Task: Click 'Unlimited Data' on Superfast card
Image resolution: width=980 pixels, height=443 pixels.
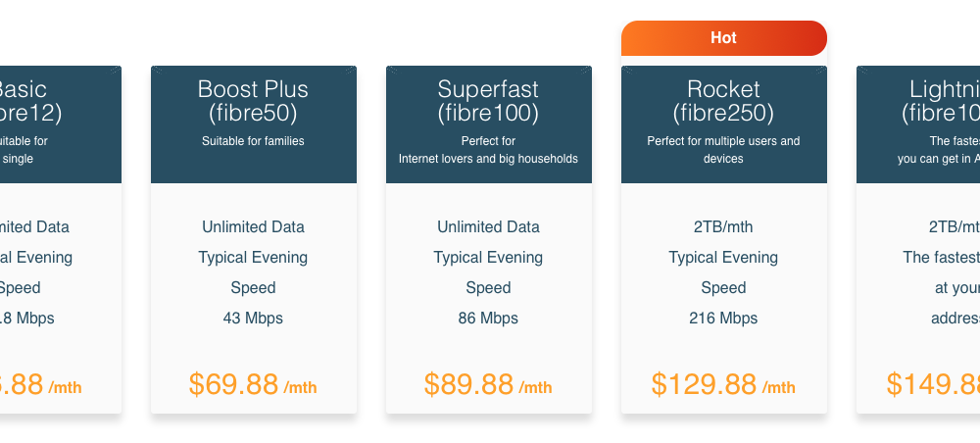Action: (x=488, y=226)
